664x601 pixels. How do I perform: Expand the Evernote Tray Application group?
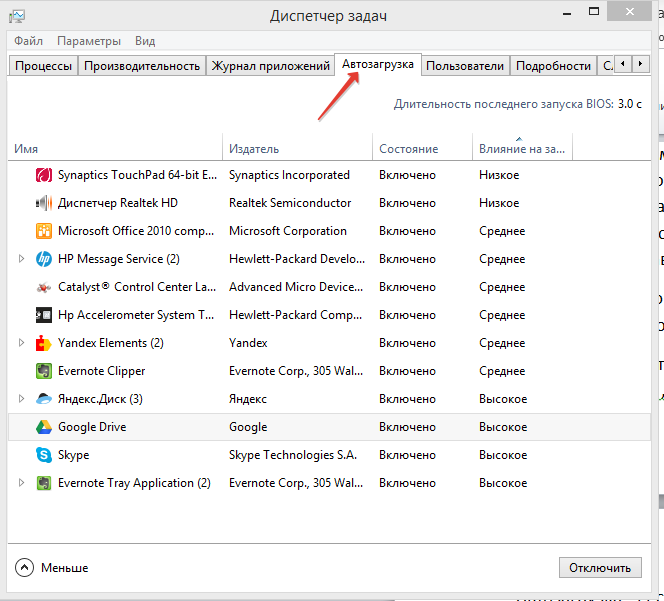coord(21,482)
